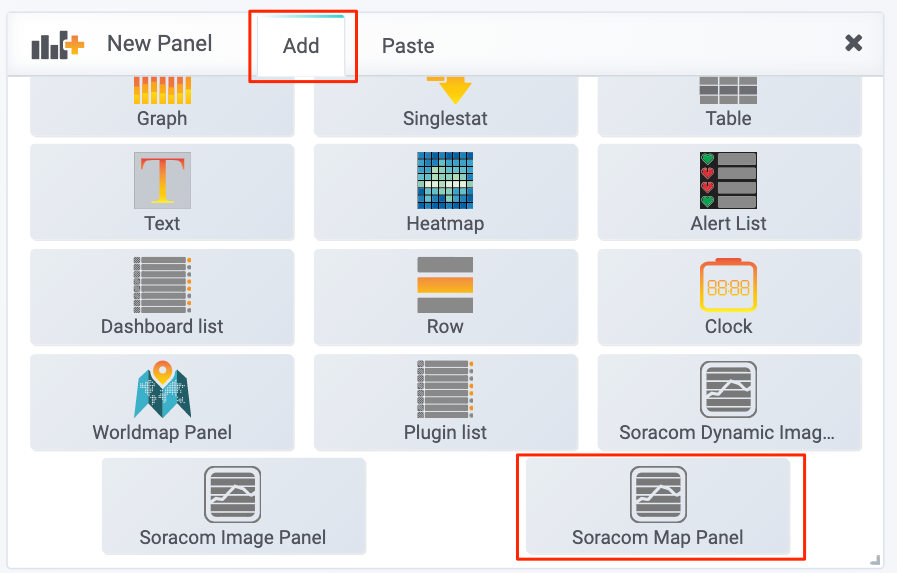
Task: Pick the Plugin list panel icon
Action: click(445, 389)
